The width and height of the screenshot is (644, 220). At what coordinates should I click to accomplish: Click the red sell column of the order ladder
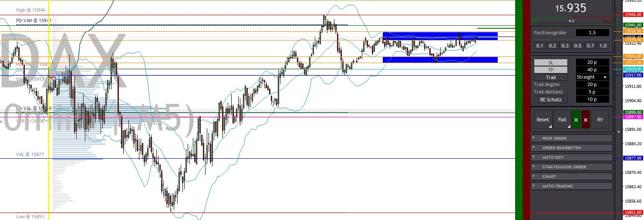click(x=526, y=110)
